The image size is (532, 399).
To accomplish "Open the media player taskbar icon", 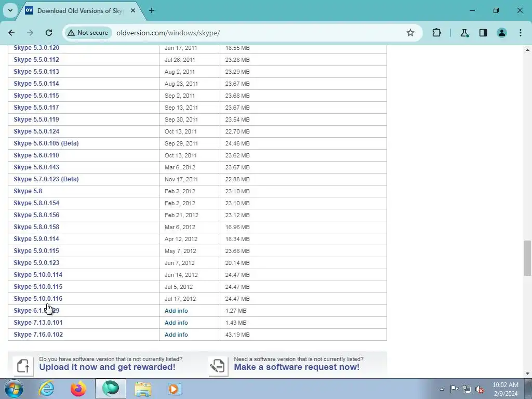I will 175,389.
